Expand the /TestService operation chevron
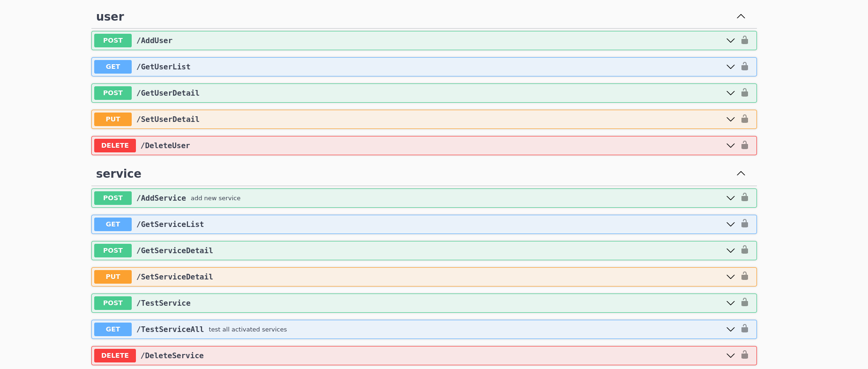 pyautogui.click(x=731, y=303)
